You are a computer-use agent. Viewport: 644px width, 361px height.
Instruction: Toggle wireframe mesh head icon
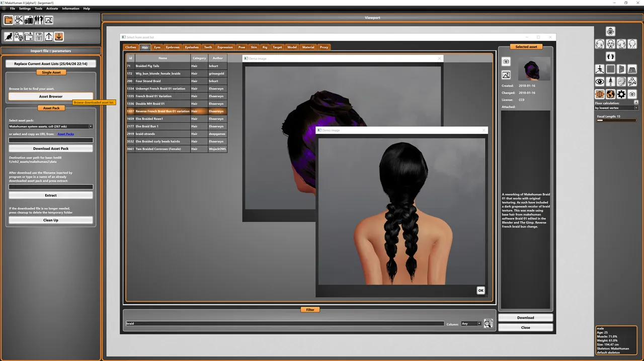coord(621,81)
